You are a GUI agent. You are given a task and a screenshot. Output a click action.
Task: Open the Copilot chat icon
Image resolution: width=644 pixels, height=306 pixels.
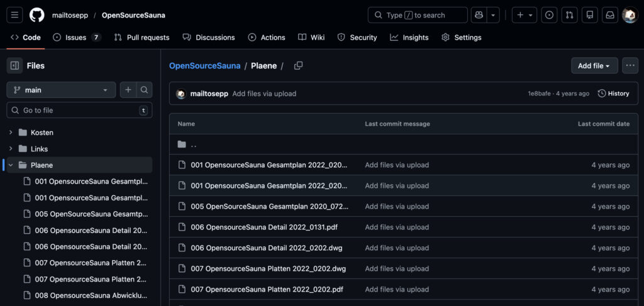pyautogui.click(x=479, y=15)
